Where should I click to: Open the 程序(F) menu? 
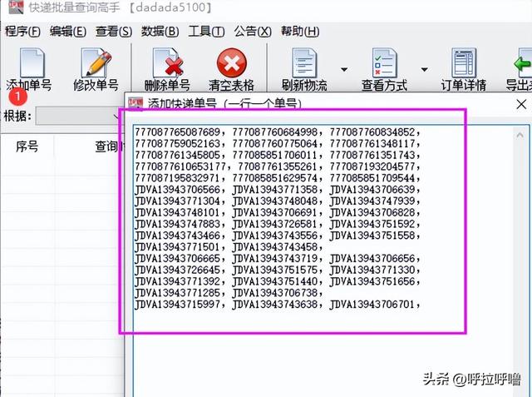22,32
